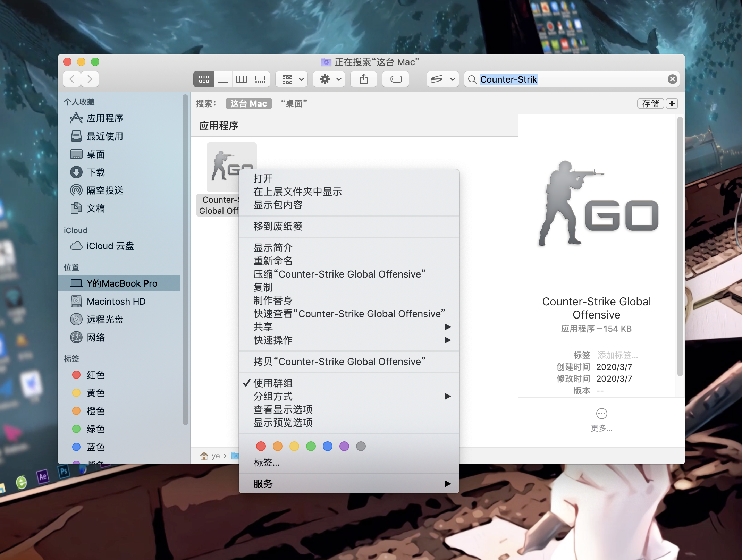The image size is (742, 560).
Task: Apply purple tag color in context menu
Action: click(x=344, y=446)
